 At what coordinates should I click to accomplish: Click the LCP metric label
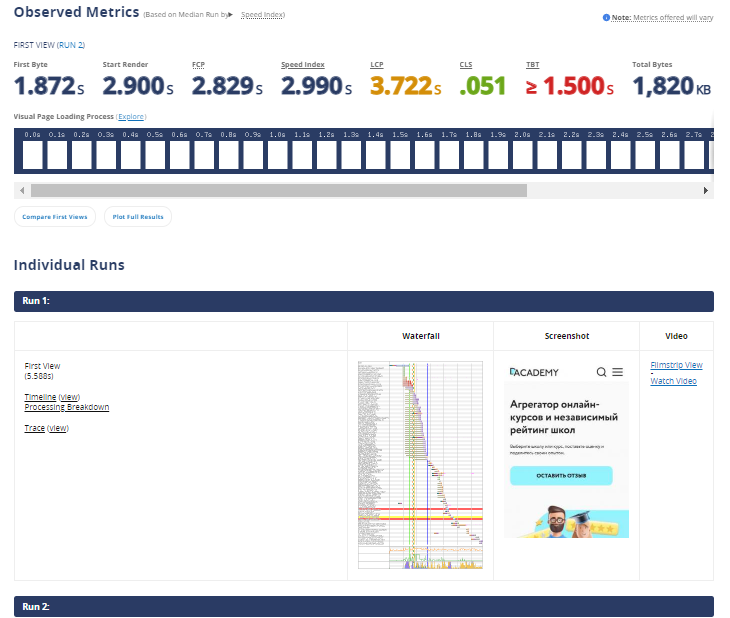coord(377,65)
